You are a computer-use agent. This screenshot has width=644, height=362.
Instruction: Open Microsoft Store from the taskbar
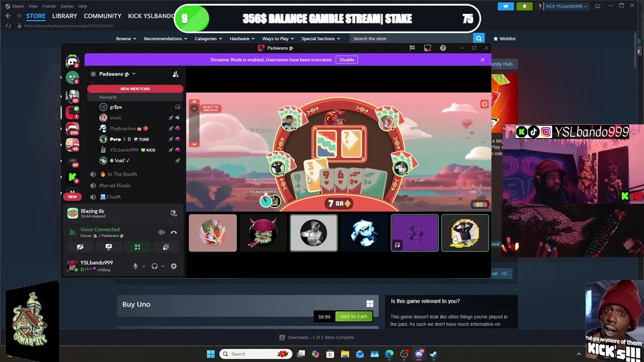pyautogui.click(x=331, y=354)
